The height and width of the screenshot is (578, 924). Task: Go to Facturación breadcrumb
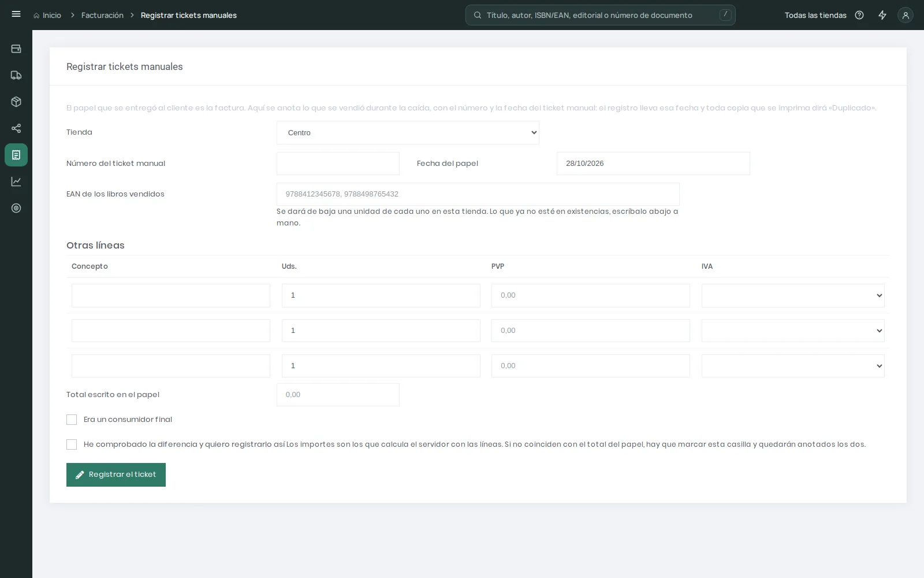102,16
